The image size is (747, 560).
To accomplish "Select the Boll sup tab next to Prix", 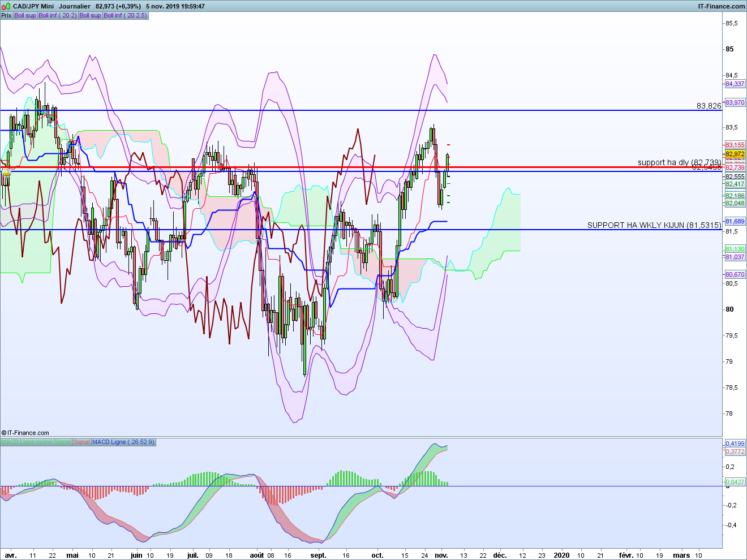I will click(x=25, y=15).
